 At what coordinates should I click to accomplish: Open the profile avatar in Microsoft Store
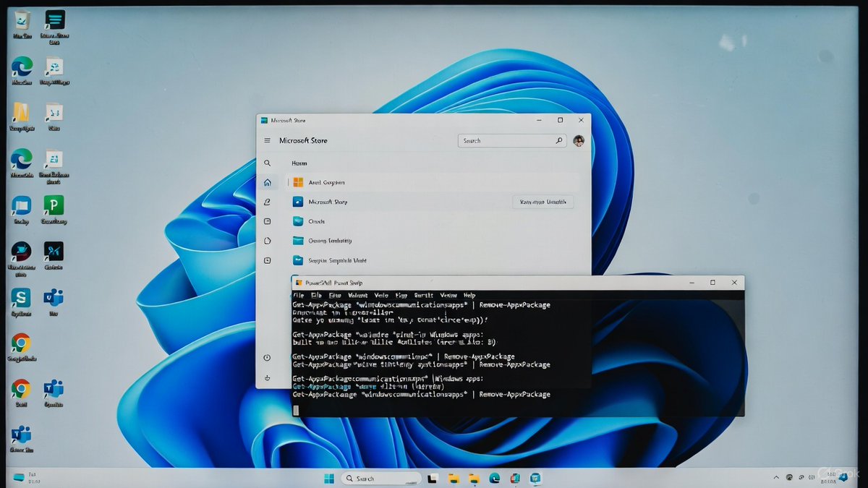[578, 141]
